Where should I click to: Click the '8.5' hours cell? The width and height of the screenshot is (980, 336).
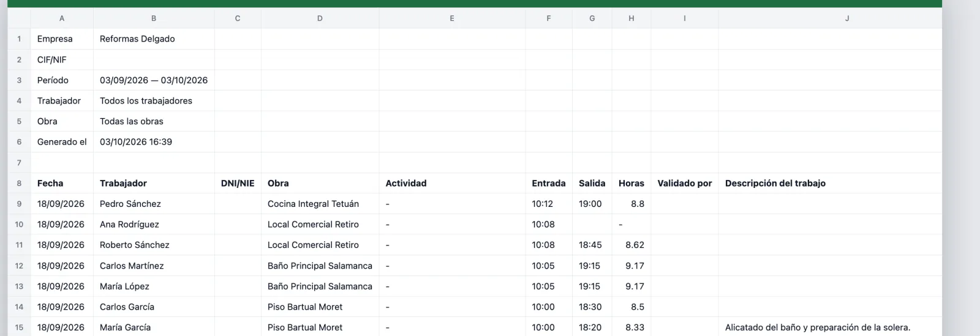[631, 307]
